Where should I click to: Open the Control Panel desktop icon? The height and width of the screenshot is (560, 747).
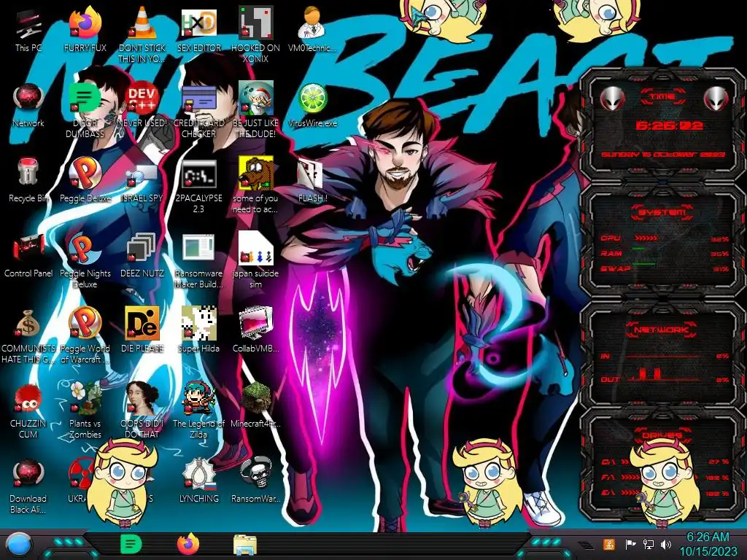point(28,256)
